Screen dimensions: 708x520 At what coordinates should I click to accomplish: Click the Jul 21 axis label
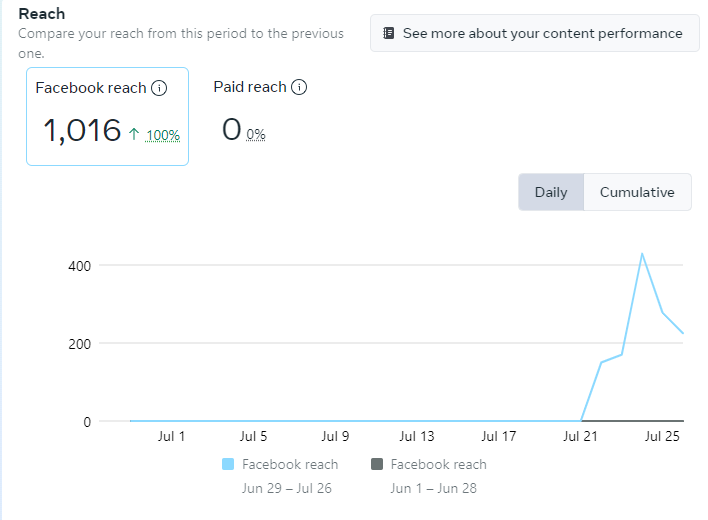[x=581, y=436]
